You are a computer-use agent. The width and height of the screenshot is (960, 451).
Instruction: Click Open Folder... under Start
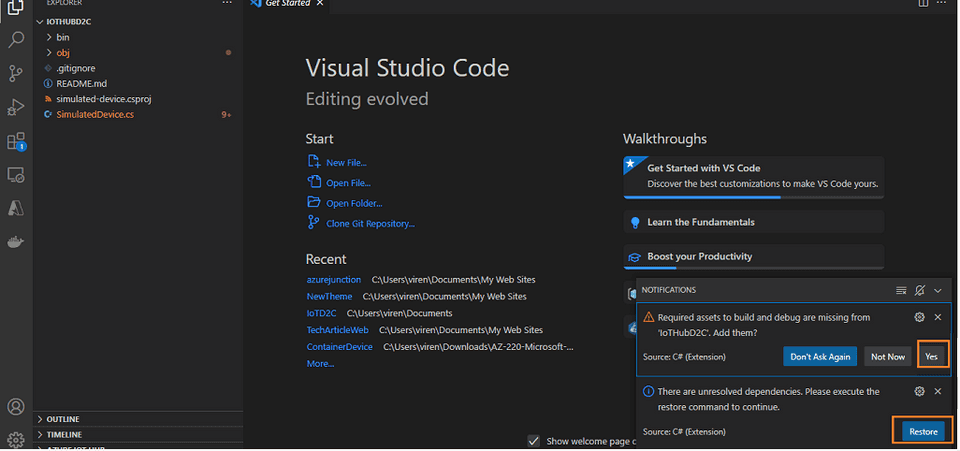tap(354, 203)
